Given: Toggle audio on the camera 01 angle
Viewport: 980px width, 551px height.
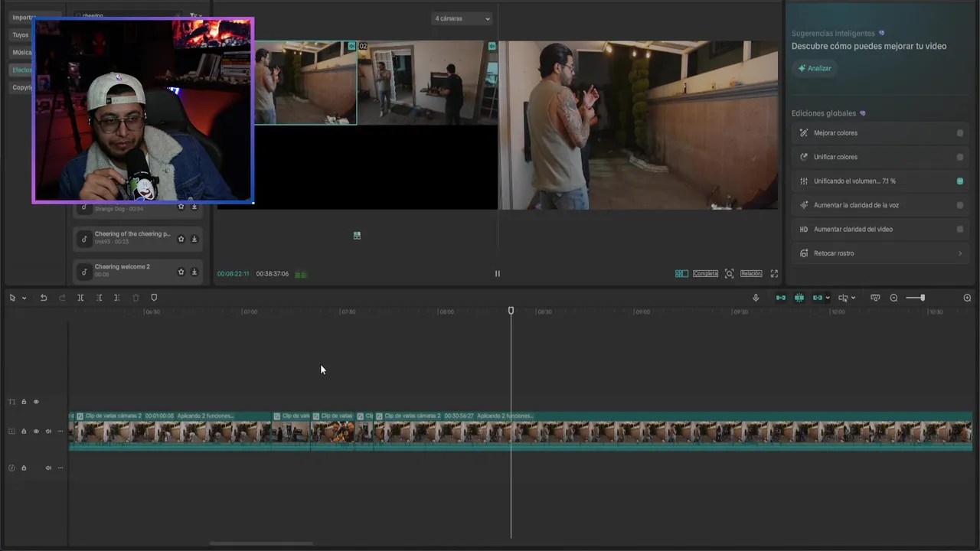Looking at the screenshot, I should pos(351,46).
